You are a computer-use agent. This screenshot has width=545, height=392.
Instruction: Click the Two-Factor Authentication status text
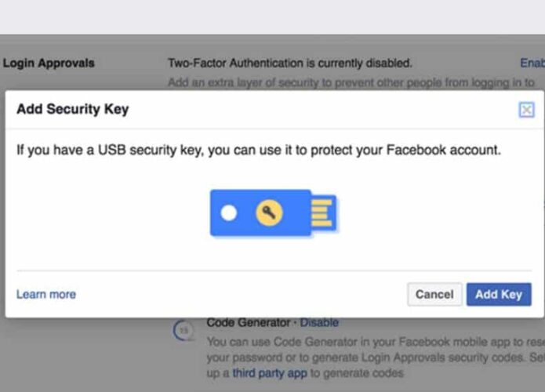point(290,64)
